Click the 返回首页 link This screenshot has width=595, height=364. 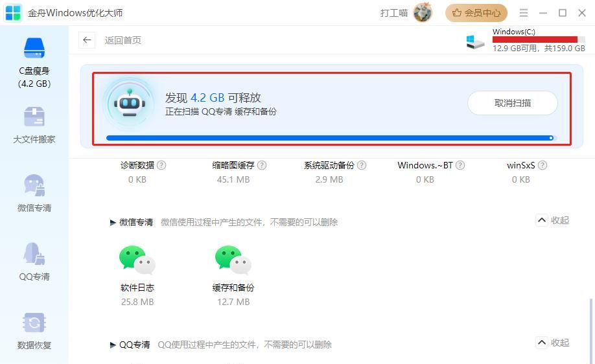(123, 40)
